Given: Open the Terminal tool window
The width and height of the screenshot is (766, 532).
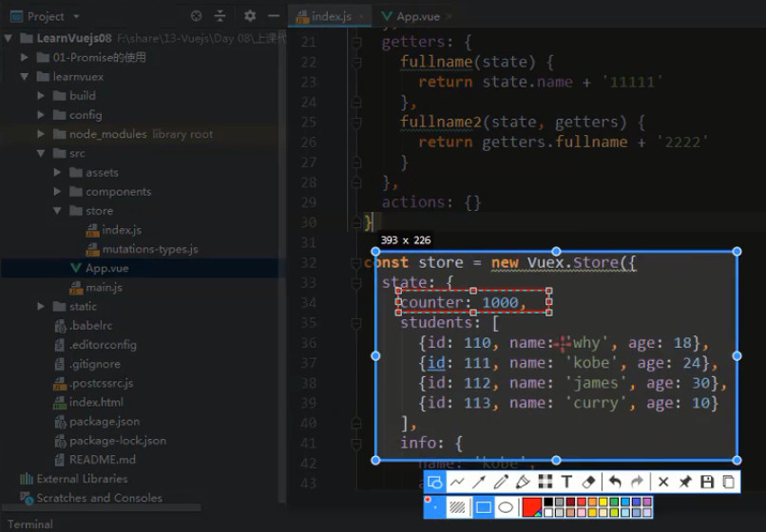Looking at the screenshot, I should pyautogui.click(x=29, y=524).
